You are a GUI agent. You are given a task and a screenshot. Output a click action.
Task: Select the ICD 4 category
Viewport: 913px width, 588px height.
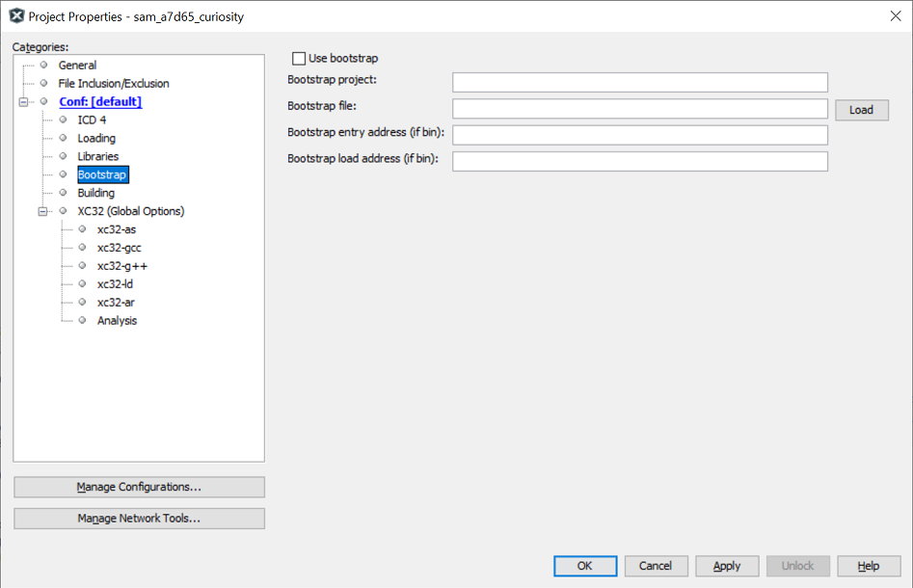click(x=92, y=120)
